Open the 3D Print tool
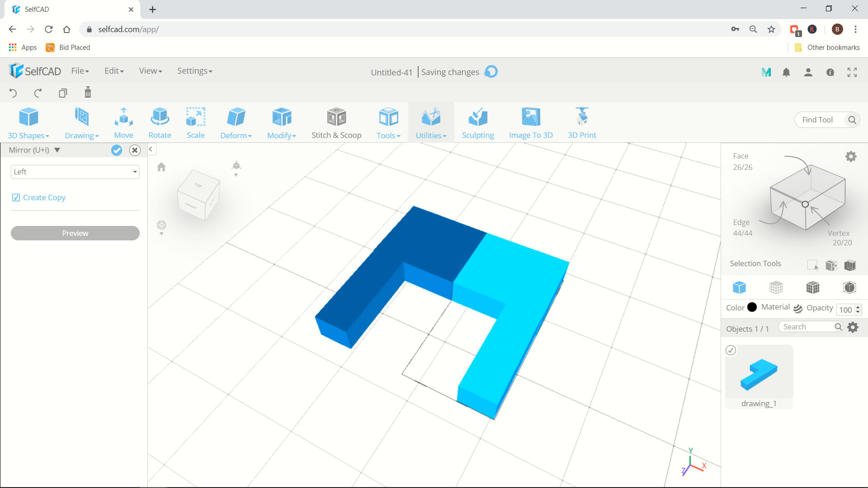 coord(582,123)
